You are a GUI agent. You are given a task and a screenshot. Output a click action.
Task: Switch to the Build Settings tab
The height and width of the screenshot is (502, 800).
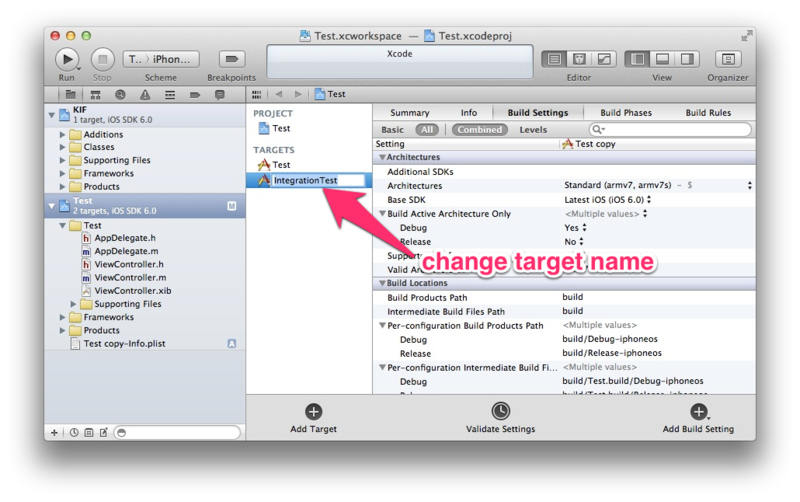click(538, 113)
